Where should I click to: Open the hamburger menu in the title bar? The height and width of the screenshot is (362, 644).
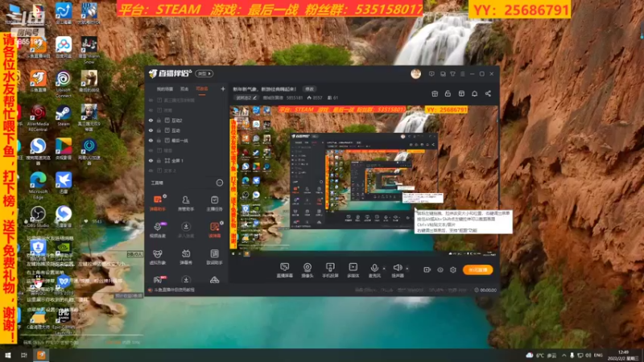[462, 74]
